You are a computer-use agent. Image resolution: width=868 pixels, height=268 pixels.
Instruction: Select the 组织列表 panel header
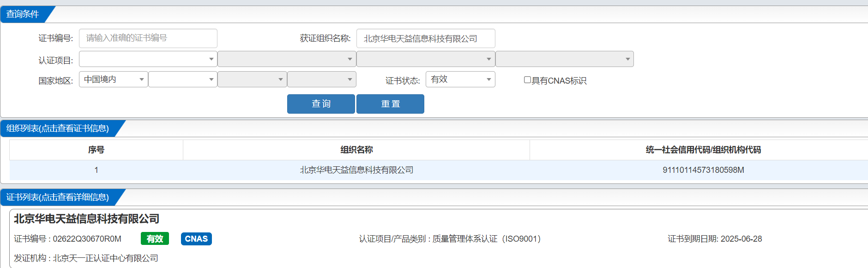click(x=58, y=128)
